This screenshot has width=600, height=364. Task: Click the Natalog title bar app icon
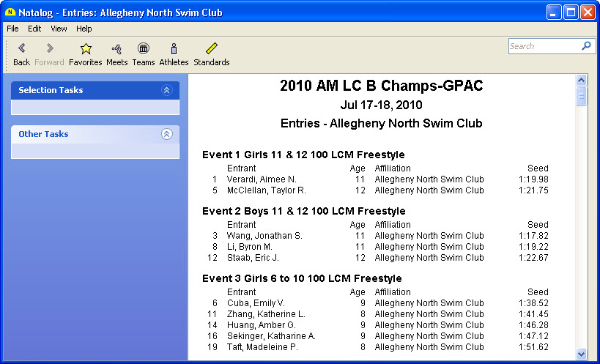coord(10,12)
